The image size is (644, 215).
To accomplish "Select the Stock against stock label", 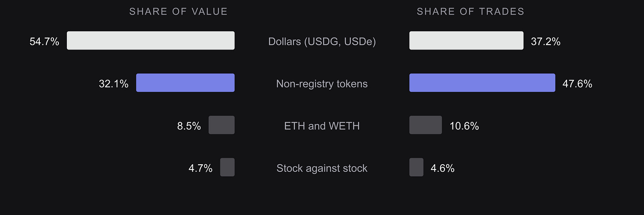I will tap(322, 168).
